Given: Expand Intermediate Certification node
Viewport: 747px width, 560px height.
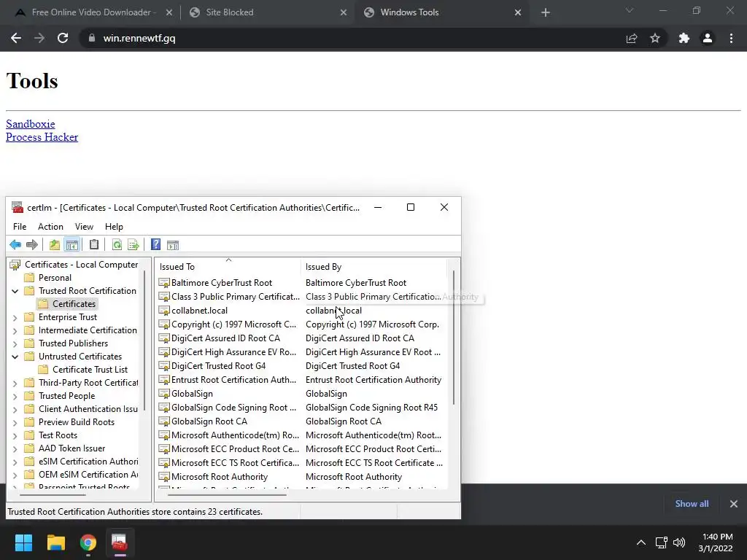Looking at the screenshot, I should [15, 330].
